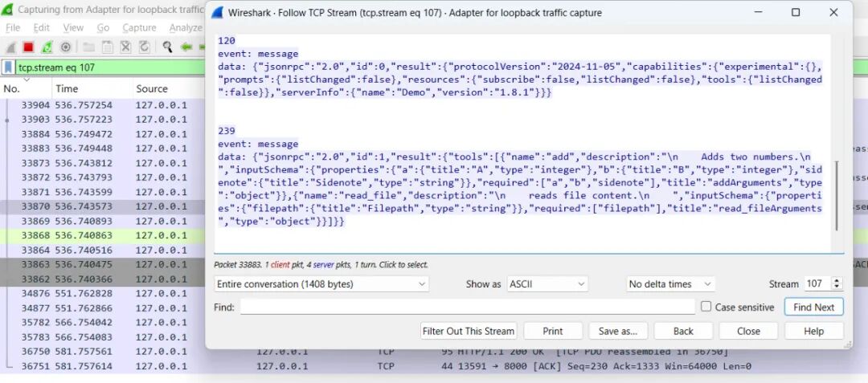
Task: Click the Help button
Action: (x=813, y=331)
